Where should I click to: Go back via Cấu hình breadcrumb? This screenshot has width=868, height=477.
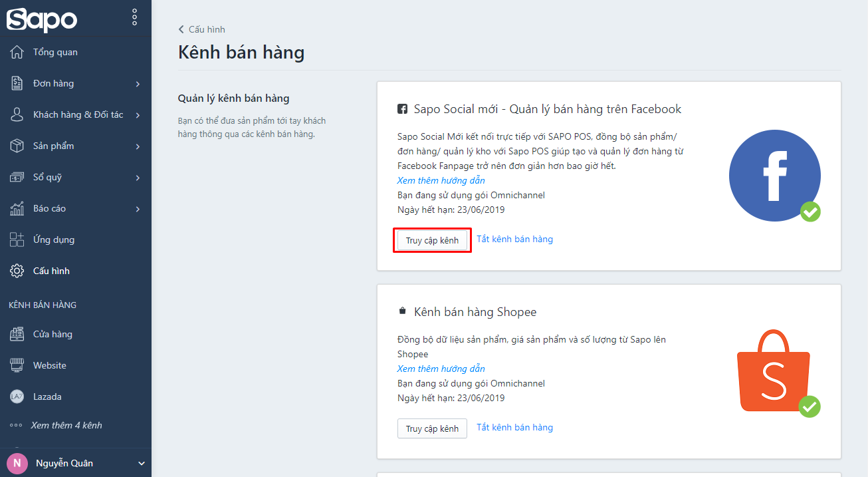tap(207, 29)
